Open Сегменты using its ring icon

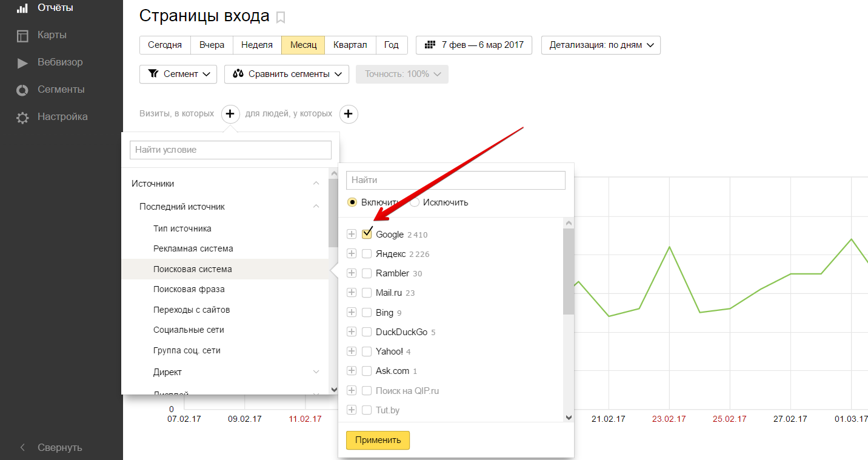click(x=22, y=90)
